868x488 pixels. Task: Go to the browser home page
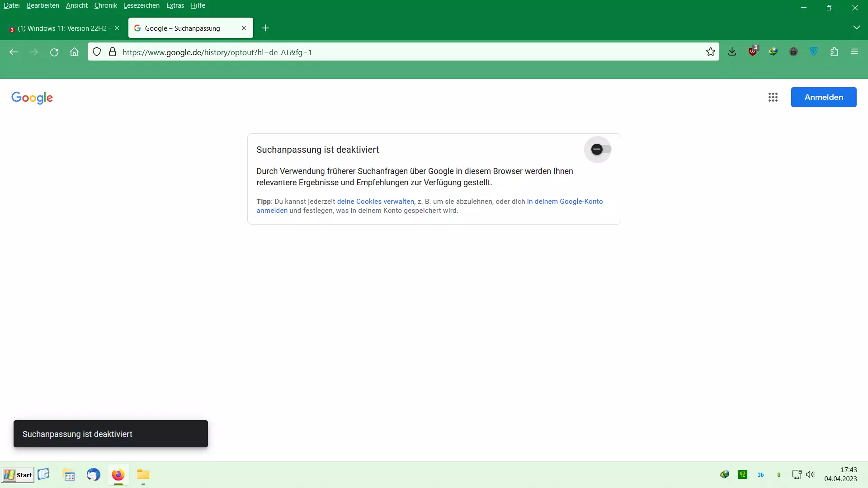pos(75,52)
